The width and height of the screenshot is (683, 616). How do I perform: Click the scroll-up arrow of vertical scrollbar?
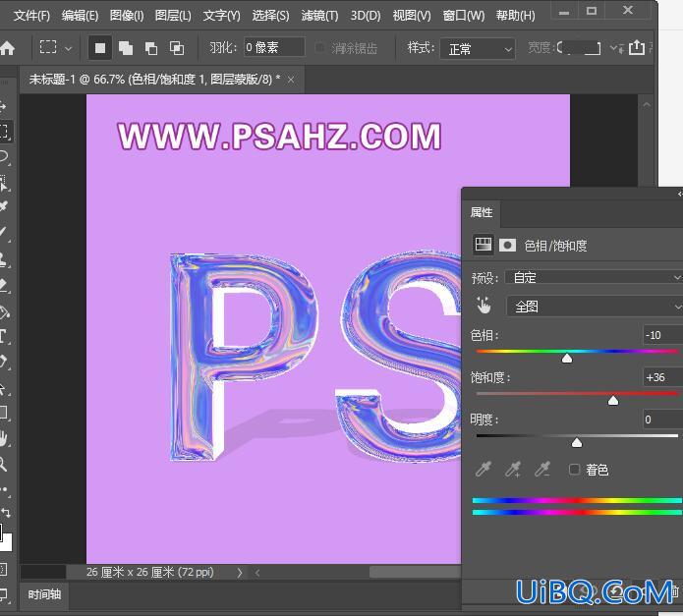pyautogui.click(x=647, y=104)
